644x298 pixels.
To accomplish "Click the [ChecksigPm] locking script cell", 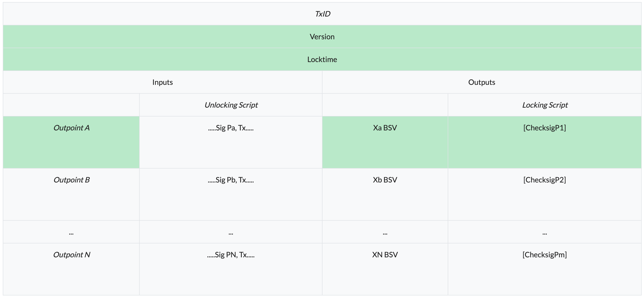I will 544,255.
